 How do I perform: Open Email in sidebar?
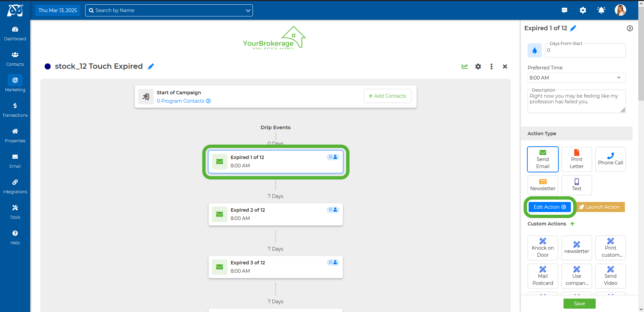(x=15, y=161)
